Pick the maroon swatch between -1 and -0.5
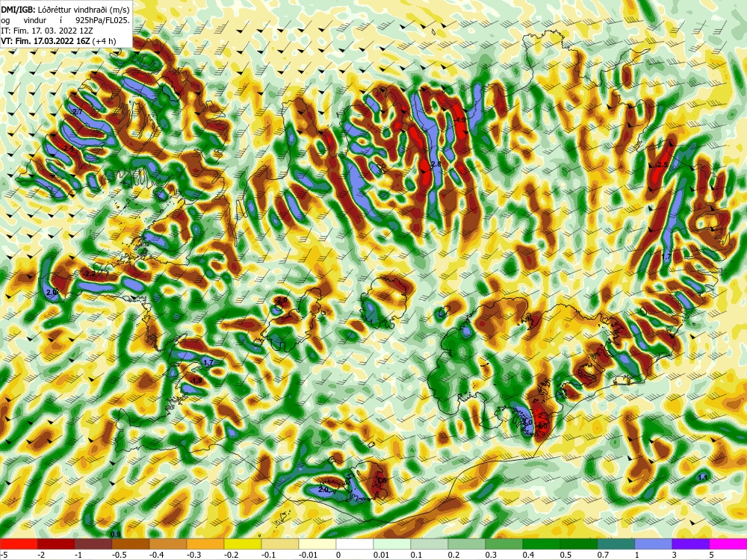The image size is (747, 560). click(x=93, y=544)
